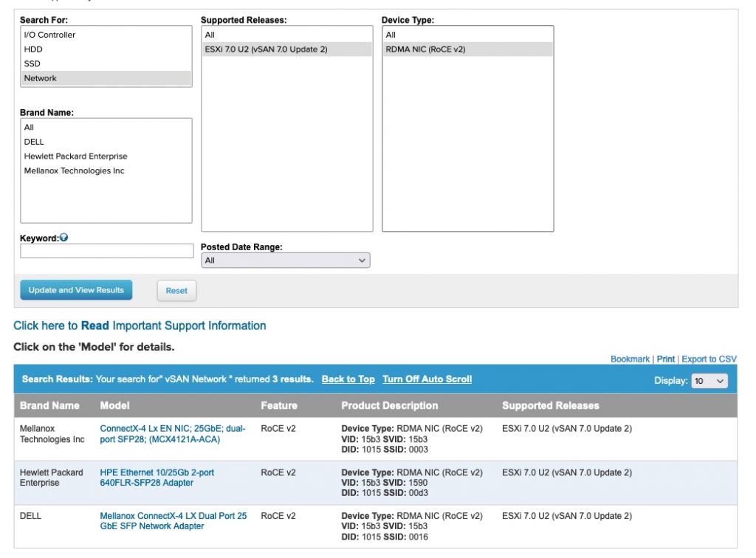Select SSD in Search For list
756x558 pixels.
(x=32, y=63)
